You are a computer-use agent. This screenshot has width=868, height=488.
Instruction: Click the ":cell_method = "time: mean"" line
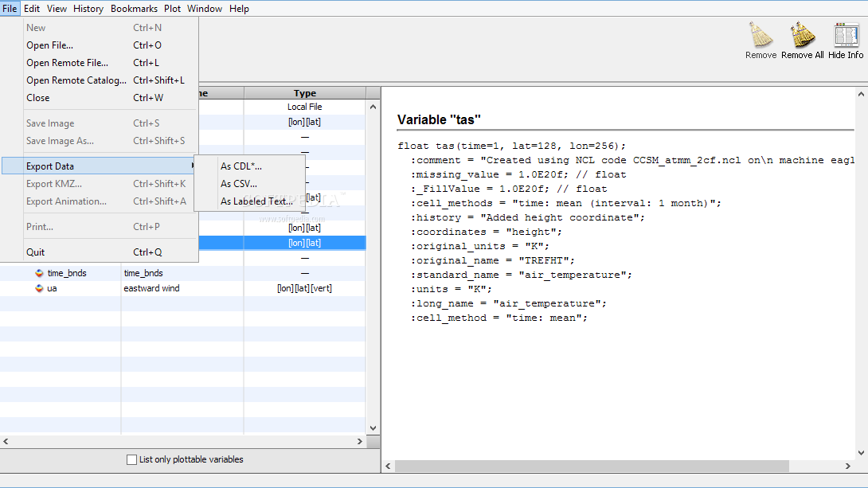point(499,318)
